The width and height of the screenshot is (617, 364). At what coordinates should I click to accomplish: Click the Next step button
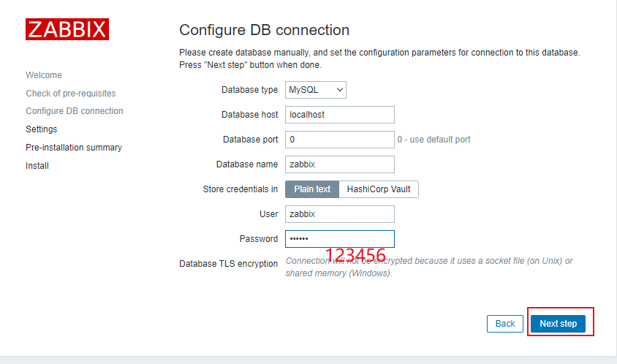point(558,324)
